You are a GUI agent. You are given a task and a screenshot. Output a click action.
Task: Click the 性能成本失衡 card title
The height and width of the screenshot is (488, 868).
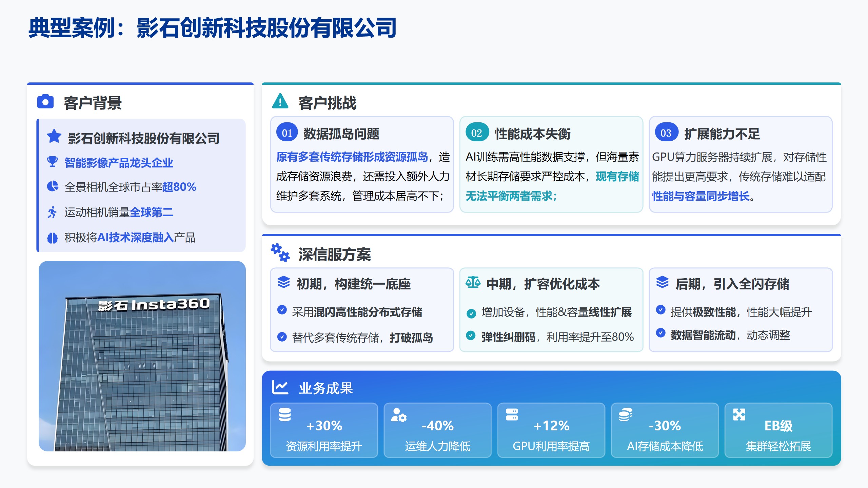(x=533, y=134)
